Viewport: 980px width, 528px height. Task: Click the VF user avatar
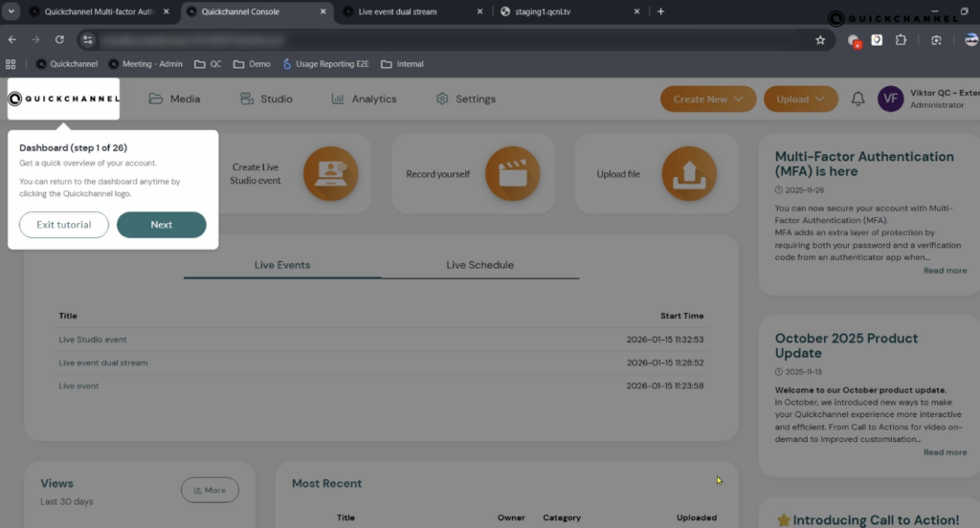pos(890,99)
